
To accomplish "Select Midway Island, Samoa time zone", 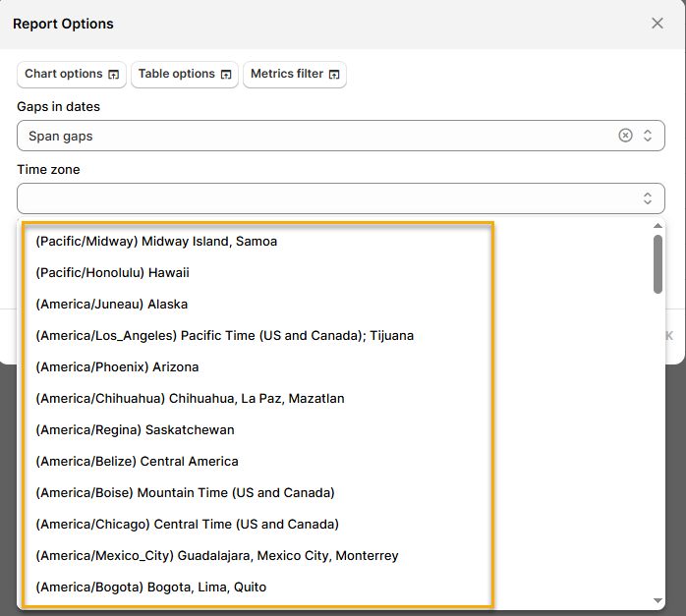I will [156, 241].
